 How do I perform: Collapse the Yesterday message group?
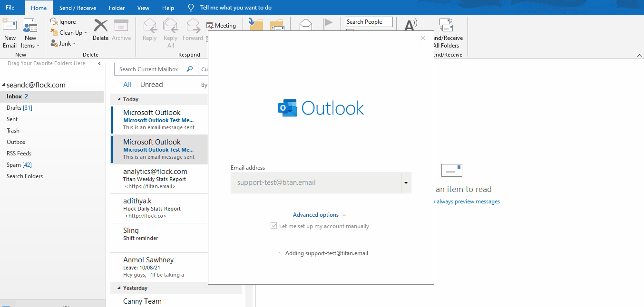[x=119, y=288]
